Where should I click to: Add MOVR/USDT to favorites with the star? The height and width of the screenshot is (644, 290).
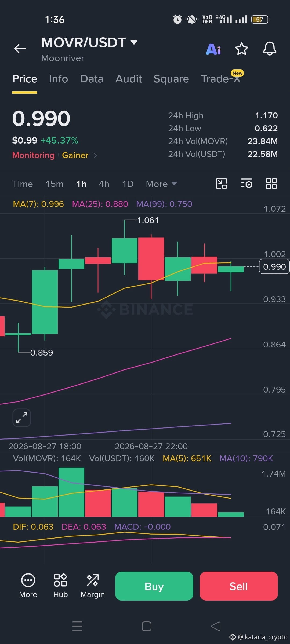[241, 49]
